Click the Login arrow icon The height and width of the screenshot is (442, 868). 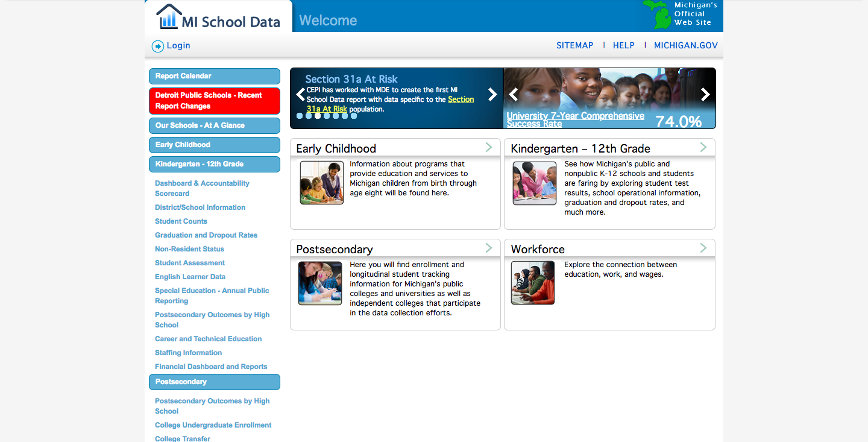pyautogui.click(x=158, y=46)
